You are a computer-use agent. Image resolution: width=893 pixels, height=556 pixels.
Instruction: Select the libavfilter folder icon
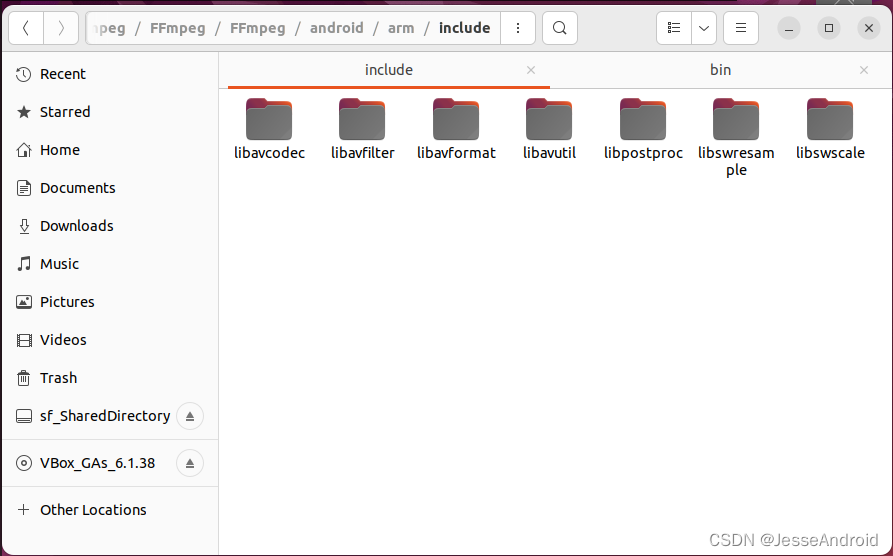pyautogui.click(x=362, y=120)
